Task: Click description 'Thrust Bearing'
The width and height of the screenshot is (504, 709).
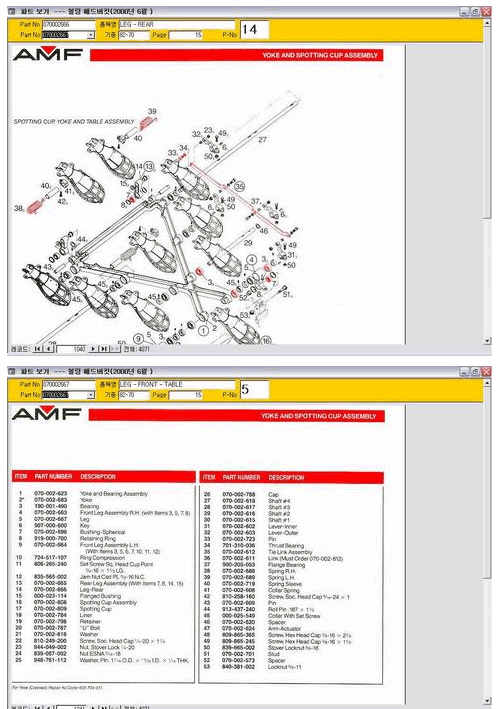Action: coord(286,546)
